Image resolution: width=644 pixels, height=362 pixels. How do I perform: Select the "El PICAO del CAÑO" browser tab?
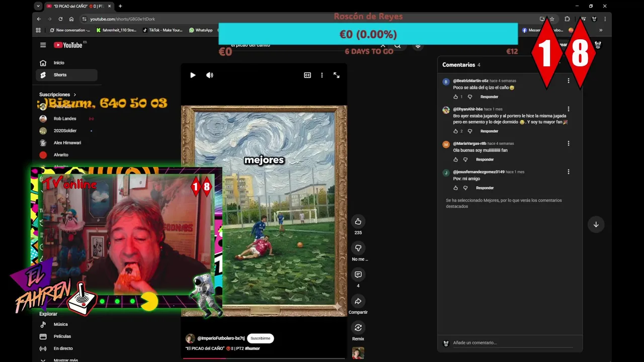pyautogui.click(x=79, y=6)
